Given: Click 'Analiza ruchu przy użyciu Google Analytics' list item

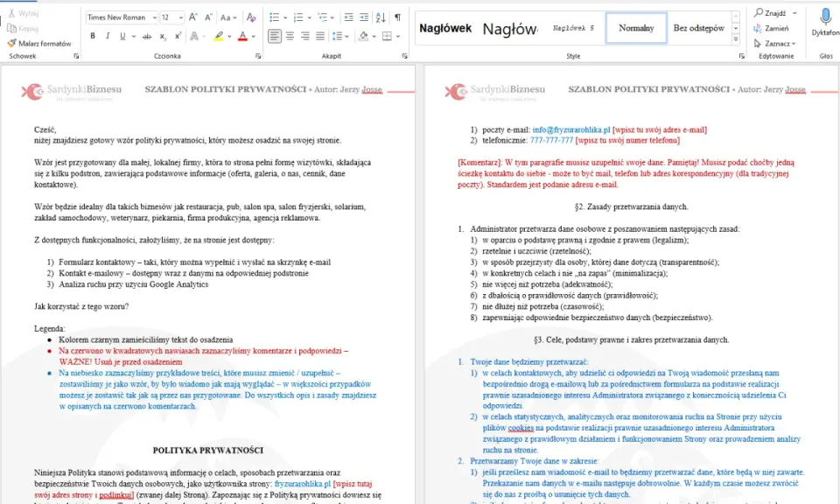Looking at the screenshot, I should tap(133, 284).
